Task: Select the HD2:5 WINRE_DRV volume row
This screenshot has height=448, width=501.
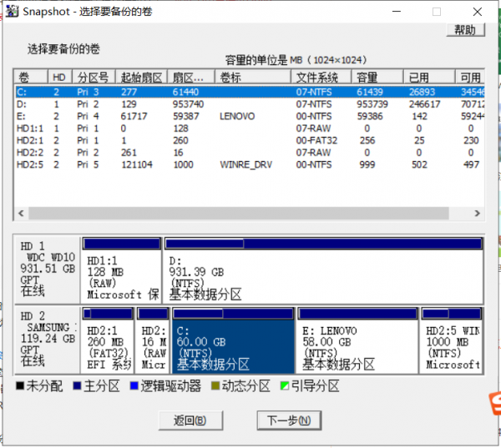Action: 167,164
